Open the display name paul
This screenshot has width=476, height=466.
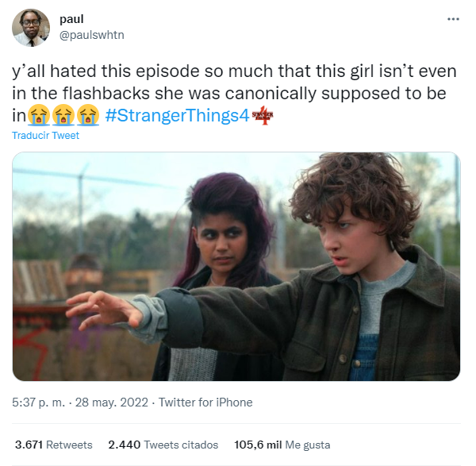(x=71, y=19)
